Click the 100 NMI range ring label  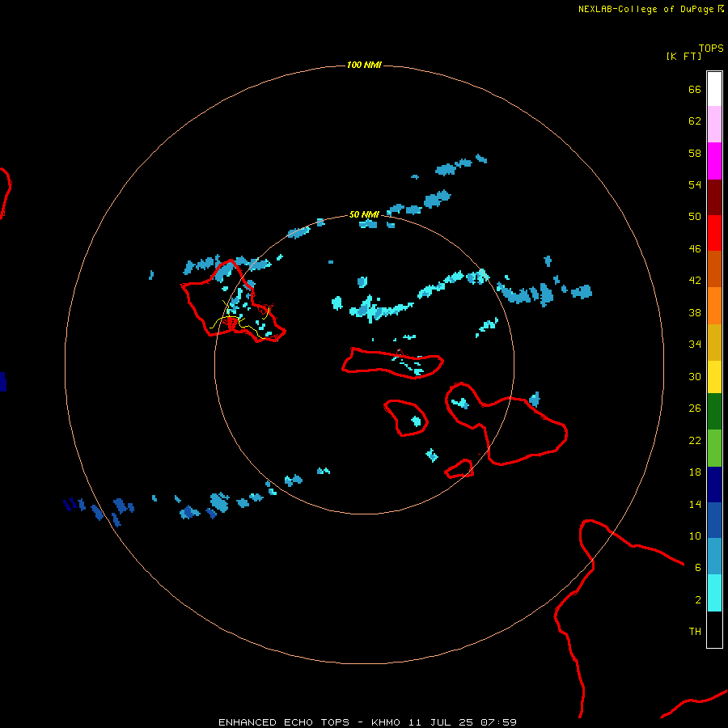[x=364, y=65]
